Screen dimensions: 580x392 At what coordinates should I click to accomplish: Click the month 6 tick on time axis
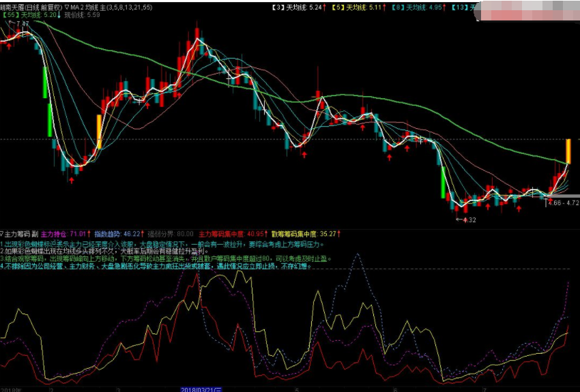point(394,389)
